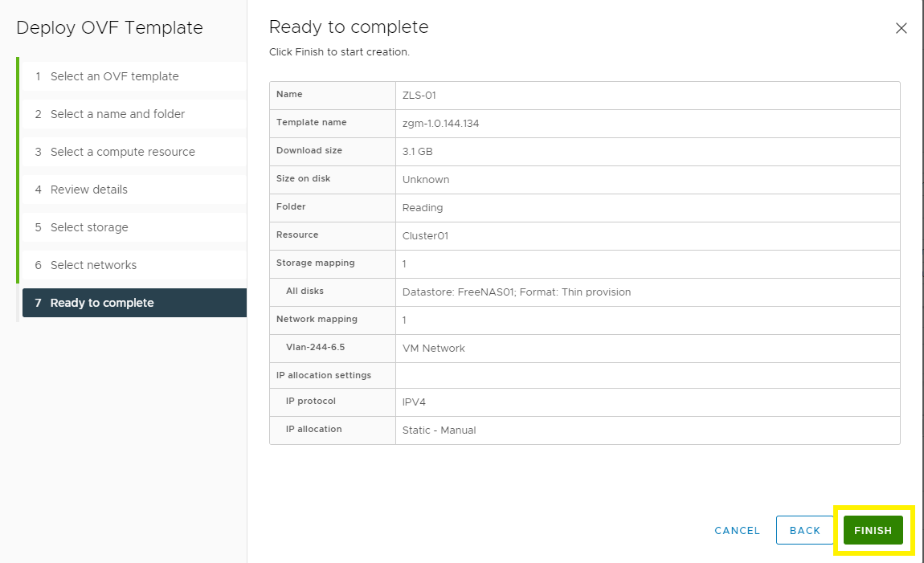
Task: Click the Vlan-244-6.5 network mapping label
Action: click(316, 348)
